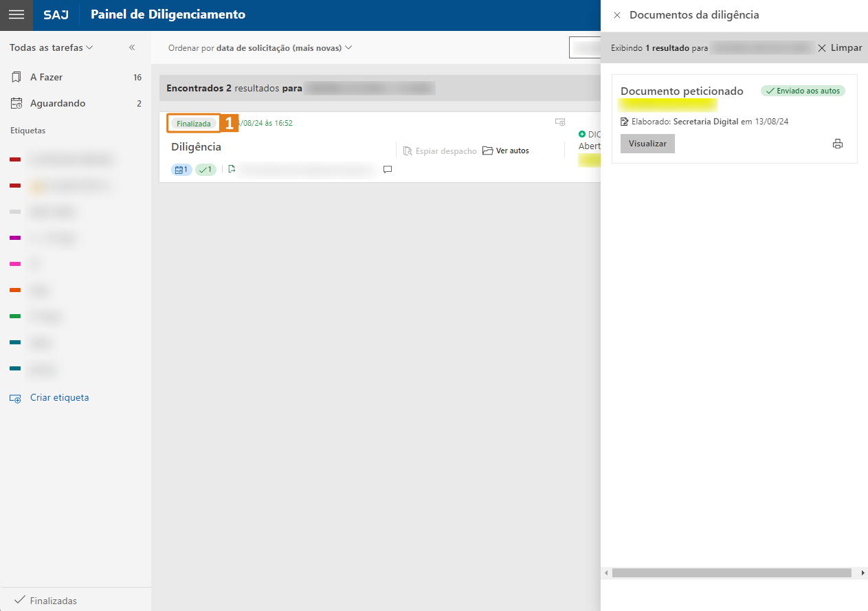Click the printer icon on the document card
Screen dimensions: 868x611
pos(837,144)
